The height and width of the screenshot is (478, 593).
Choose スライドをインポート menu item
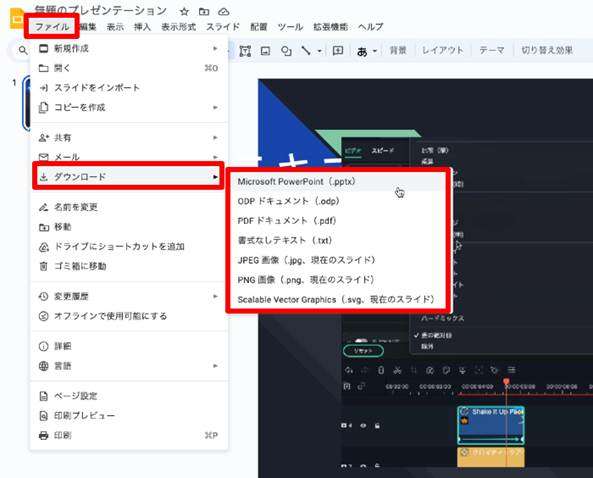tap(129, 88)
